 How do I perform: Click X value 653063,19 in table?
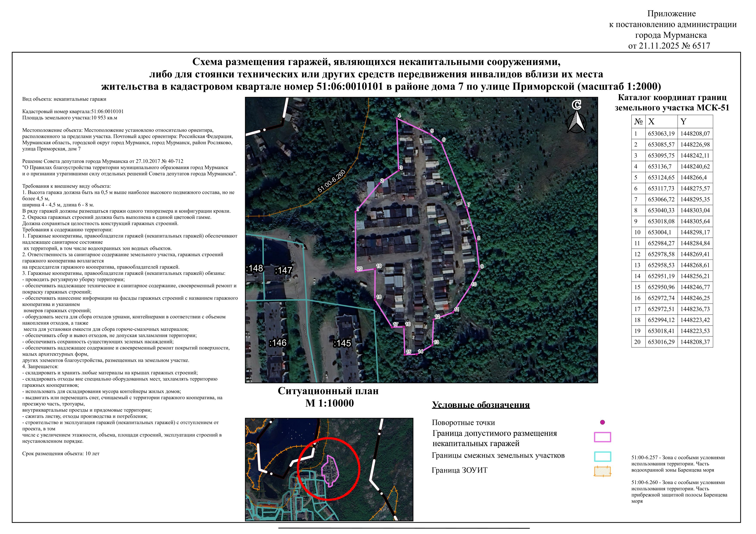661,134
